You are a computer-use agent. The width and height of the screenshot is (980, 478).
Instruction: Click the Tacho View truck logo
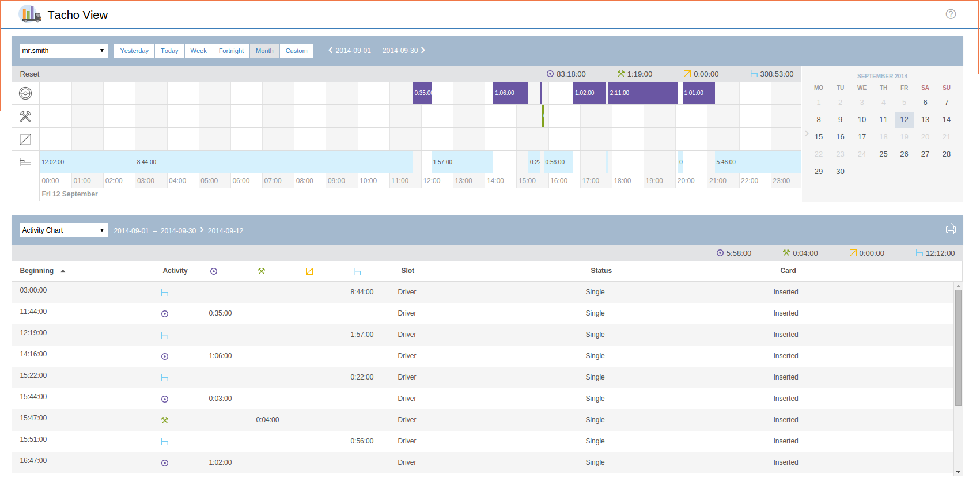[30, 14]
